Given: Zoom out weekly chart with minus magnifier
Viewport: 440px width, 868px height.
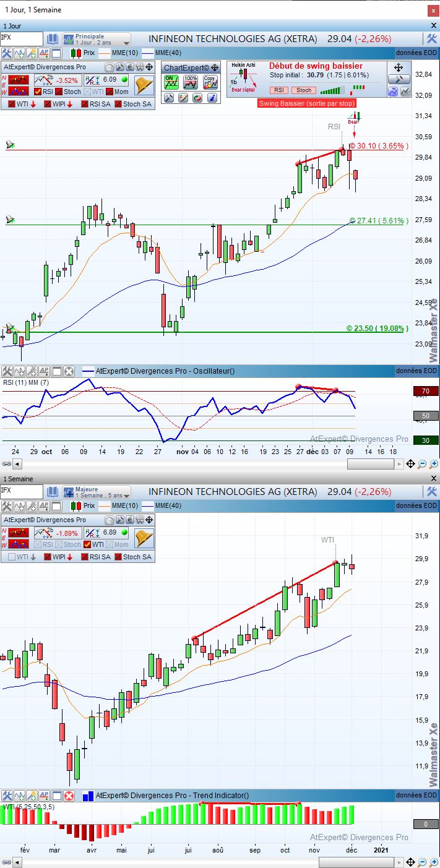Looking at the screenshot, I should click(422, 862).
